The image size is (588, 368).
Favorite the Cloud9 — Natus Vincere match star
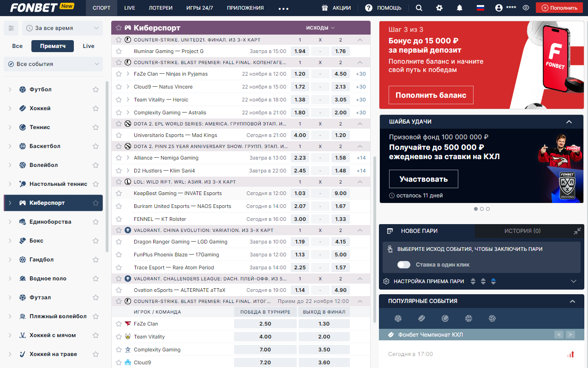[x=119, y=87]
